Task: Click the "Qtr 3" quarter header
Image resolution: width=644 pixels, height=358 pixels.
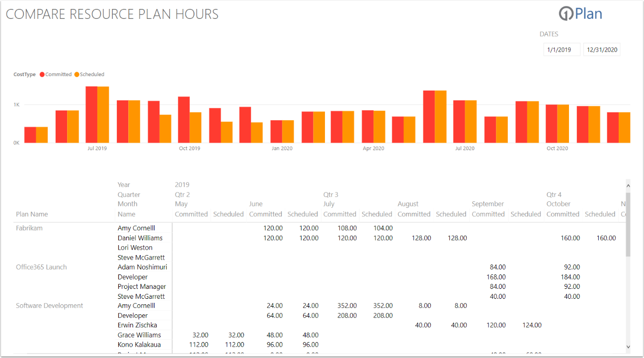Action: pos(331,195)
